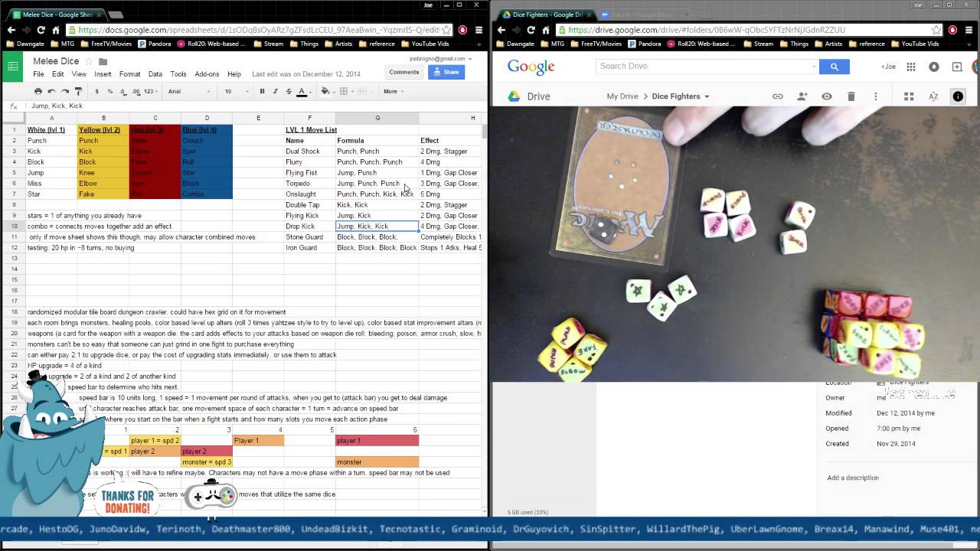The height and width of the screenshot is (551, 980).
Task: Open the More formats 123 dropdown
Action: 151,91
